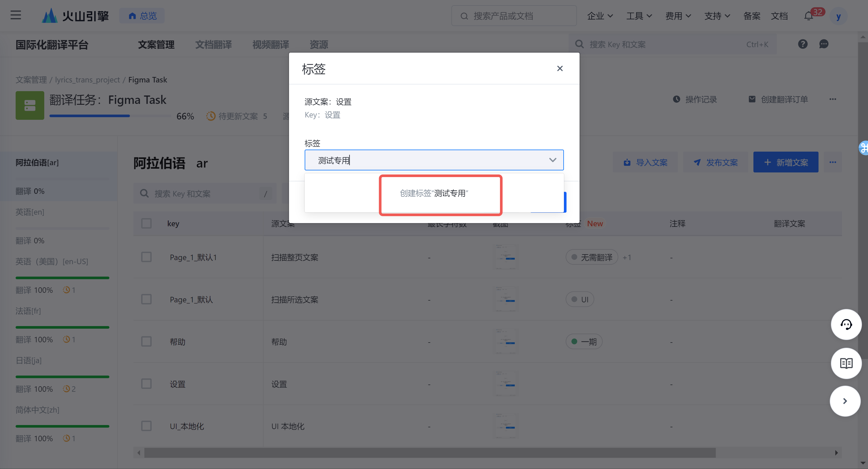
Task: Click the collapse arrow floating button
Action: point(845,401)
